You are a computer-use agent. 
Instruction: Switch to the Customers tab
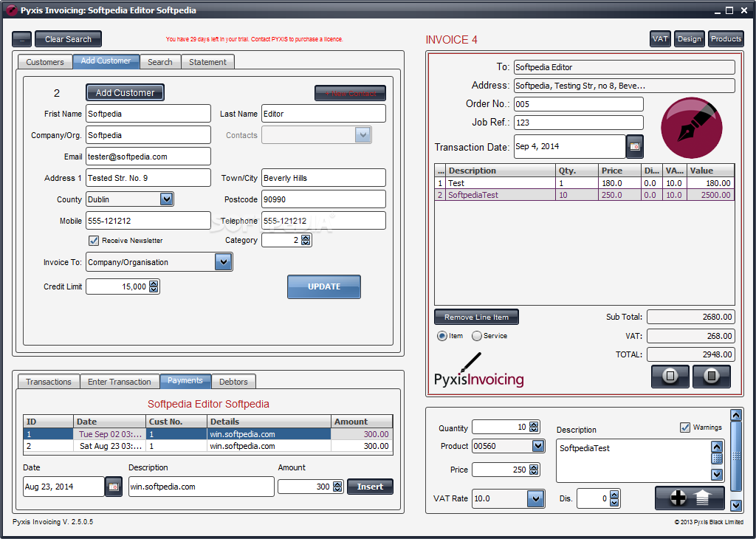[x=45, y=62]
